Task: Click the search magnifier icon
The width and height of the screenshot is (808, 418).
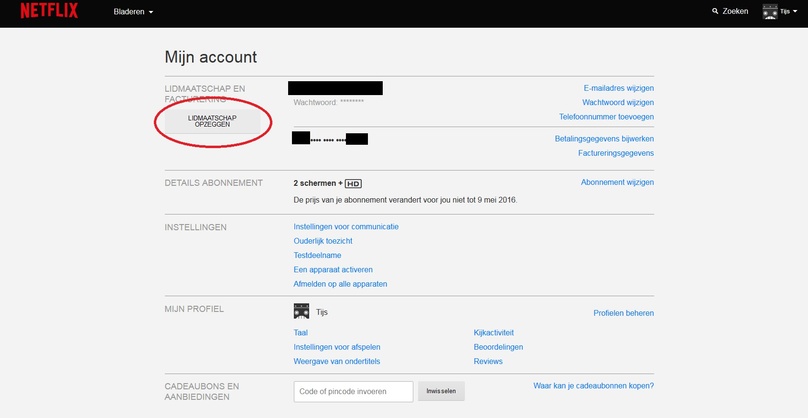Action: click(x=715, y=11)
